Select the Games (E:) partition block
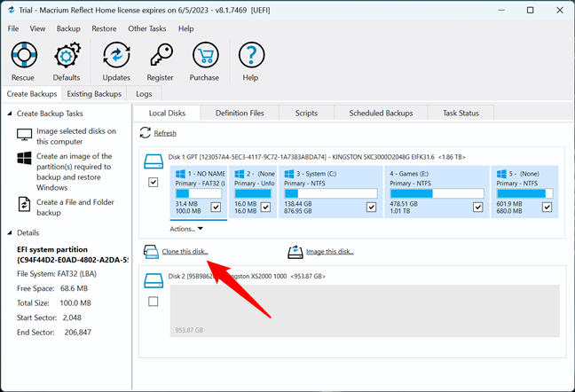This screenshot has width=575, height=392. [x=437, y=192]
